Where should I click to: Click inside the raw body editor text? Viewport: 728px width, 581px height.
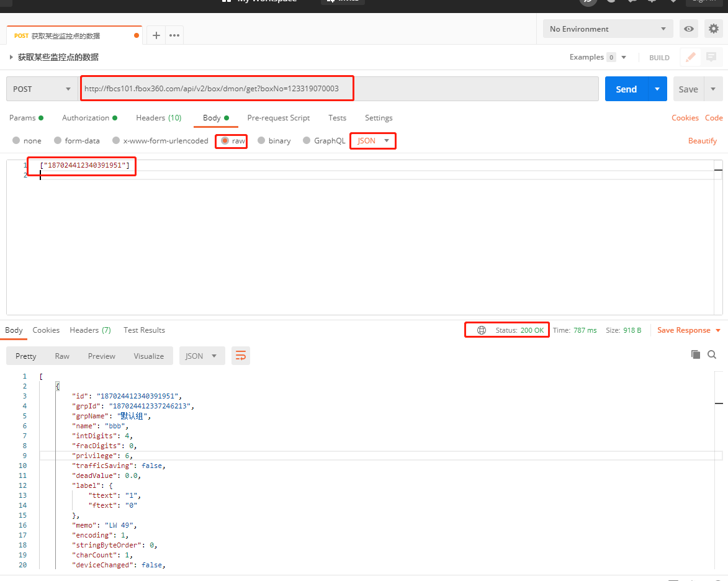click(x=85, y=165)
